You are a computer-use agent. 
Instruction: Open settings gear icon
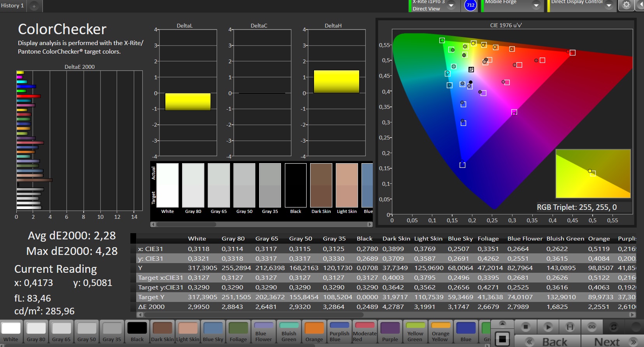[626, 5]
